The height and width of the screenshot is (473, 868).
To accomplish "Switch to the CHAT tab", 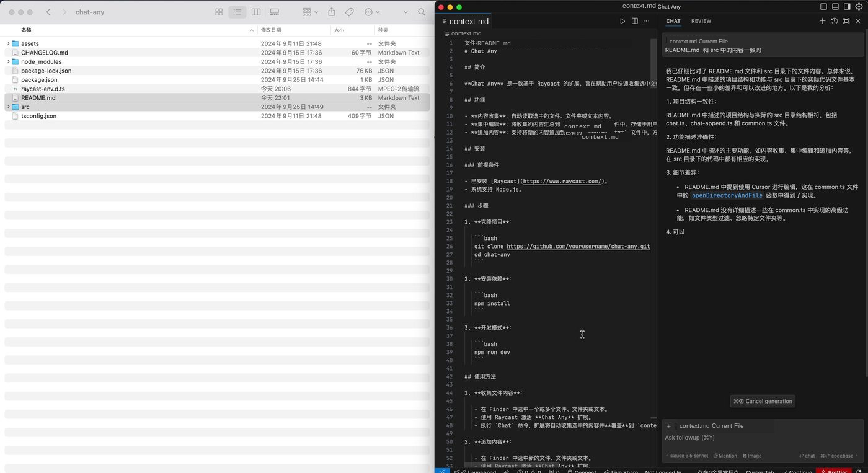I will point(673,21).
